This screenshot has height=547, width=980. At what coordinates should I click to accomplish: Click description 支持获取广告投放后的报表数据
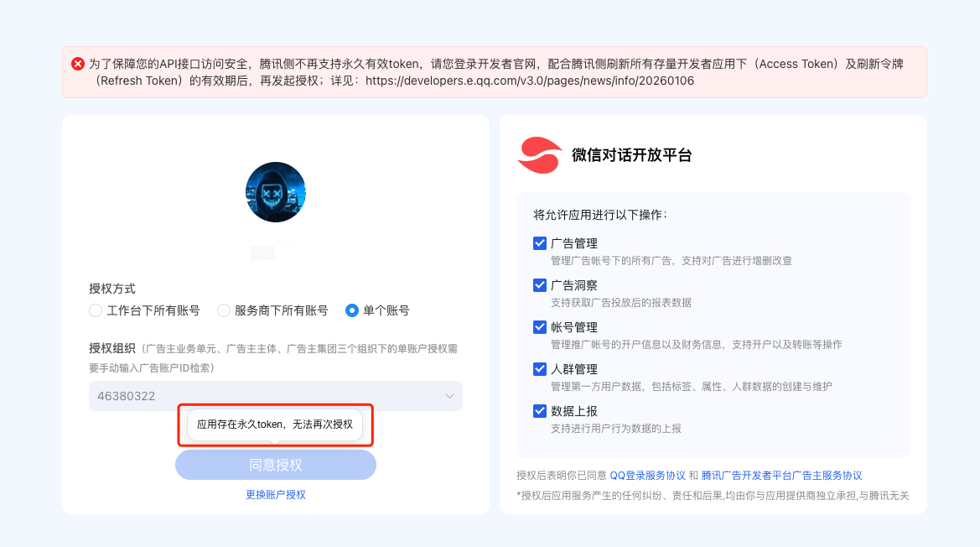[620, 303]
